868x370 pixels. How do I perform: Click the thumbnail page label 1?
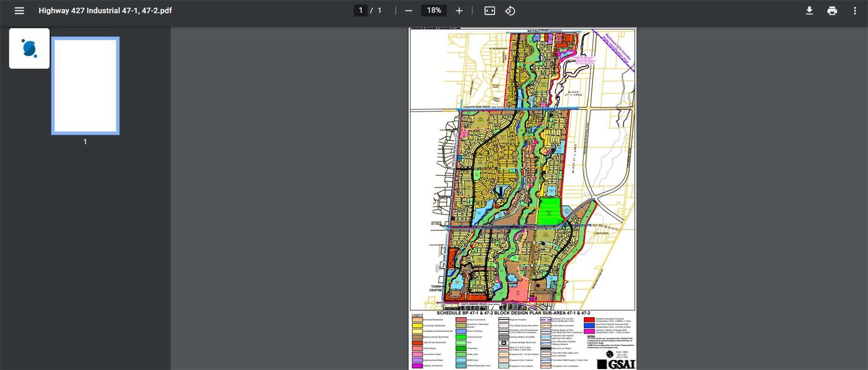tap(85, 142)
